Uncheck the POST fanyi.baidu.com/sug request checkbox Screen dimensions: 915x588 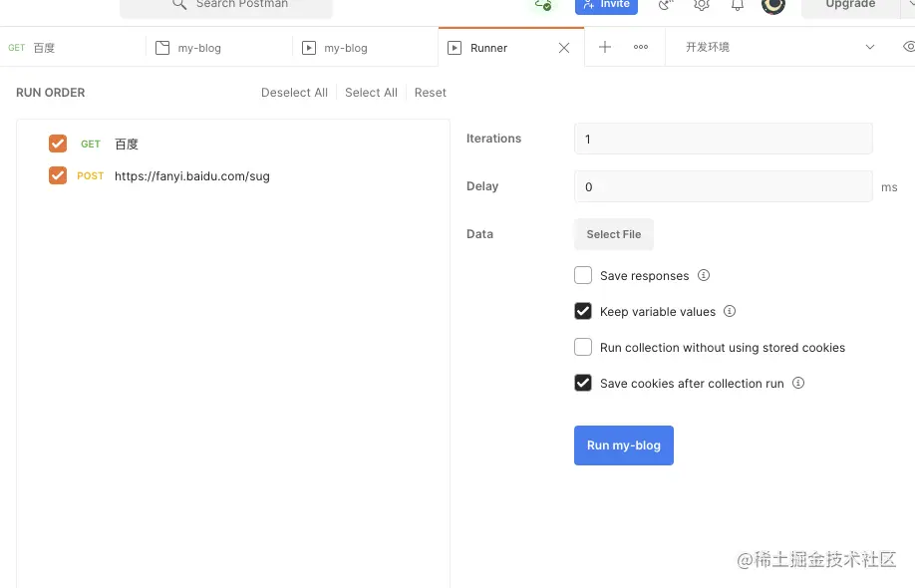point(58,175)
